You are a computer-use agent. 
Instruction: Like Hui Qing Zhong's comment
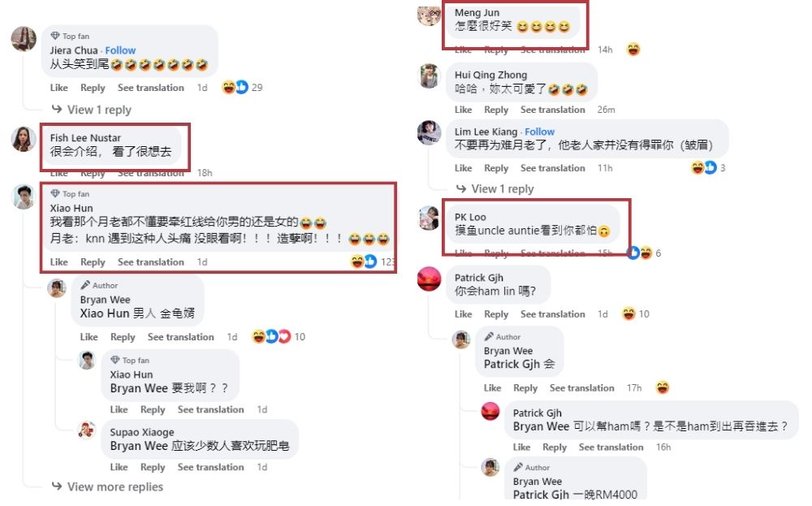click(463, 110)
